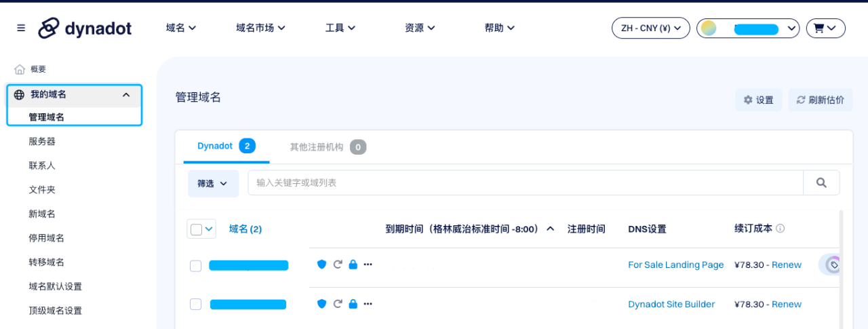Screen dimensions: 868x329
Task: Click the table vertical scrollbar
Action: (842, 269)
